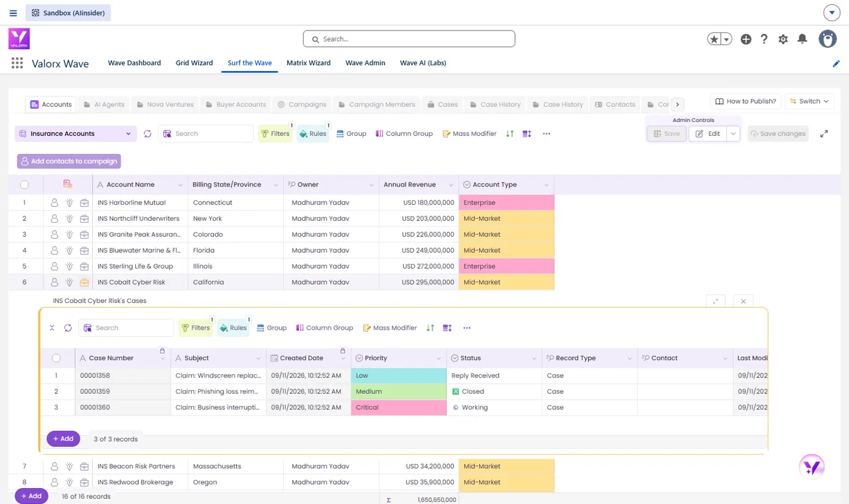The image size is (849, 504).
Task: Show more tabs with the chevron arrow
Action: (x=677, y=104)
